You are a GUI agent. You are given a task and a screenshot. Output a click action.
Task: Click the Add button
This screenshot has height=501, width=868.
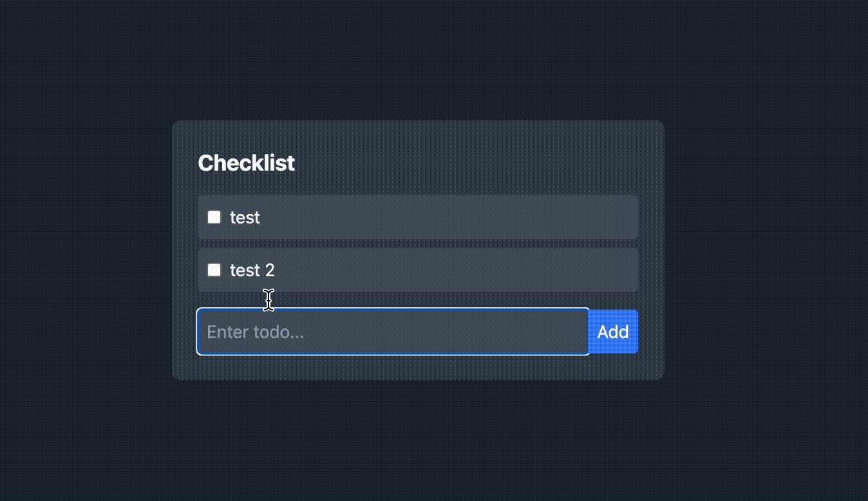tap(613, 332)
